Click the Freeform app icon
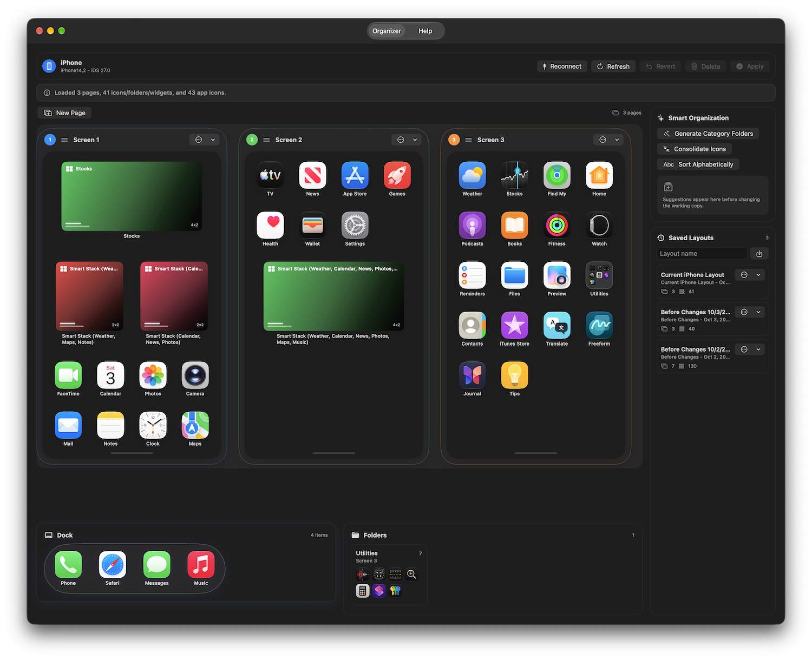The width and height of the screenshot is (812, 660). click(x=599, y=325)
